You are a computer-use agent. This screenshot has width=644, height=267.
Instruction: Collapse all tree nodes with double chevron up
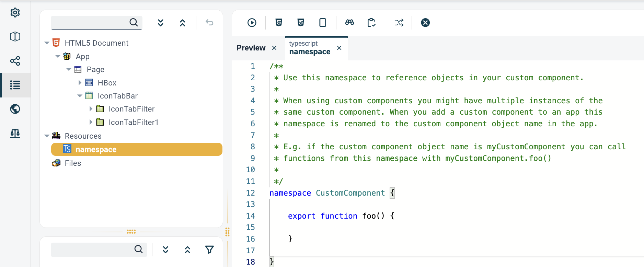182,23
